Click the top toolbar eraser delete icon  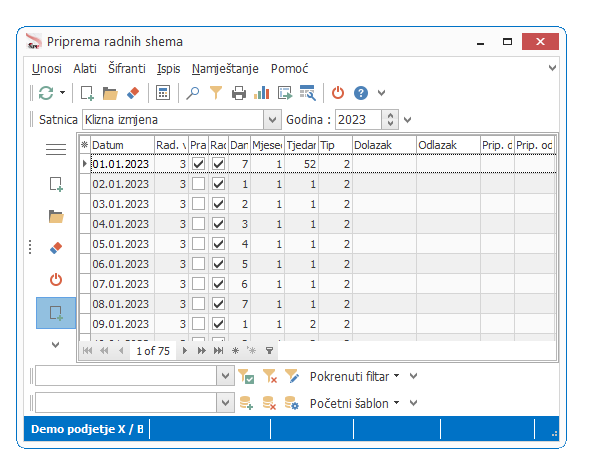pyautogui.click(x=133, y=93)
